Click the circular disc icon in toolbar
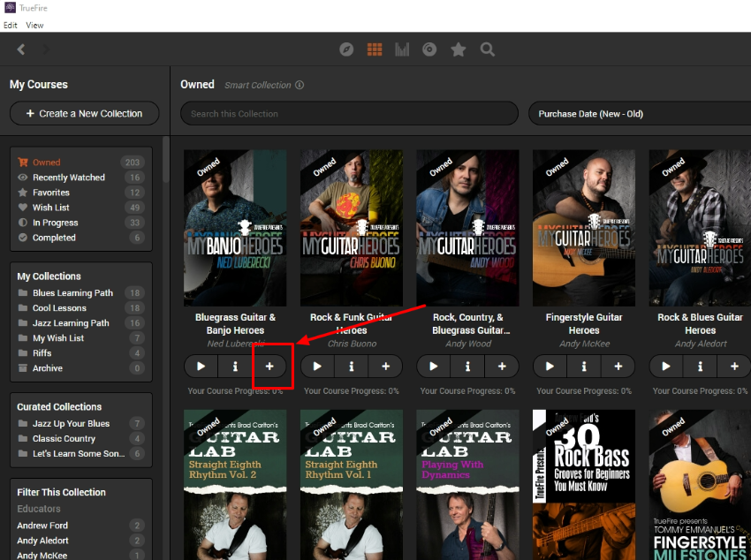 pos(429,49)
